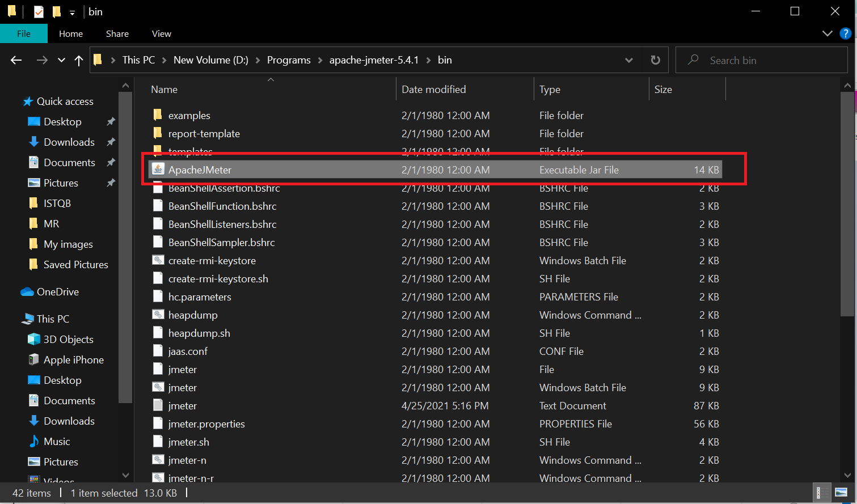Screen dimensions: 857x504
Task: Click the Forward navigation arrow
Action: [42, 60]
